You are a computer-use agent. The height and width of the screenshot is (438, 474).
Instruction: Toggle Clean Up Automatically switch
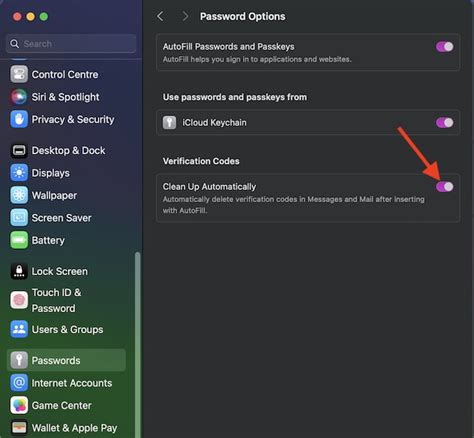(x=445, y=187)
